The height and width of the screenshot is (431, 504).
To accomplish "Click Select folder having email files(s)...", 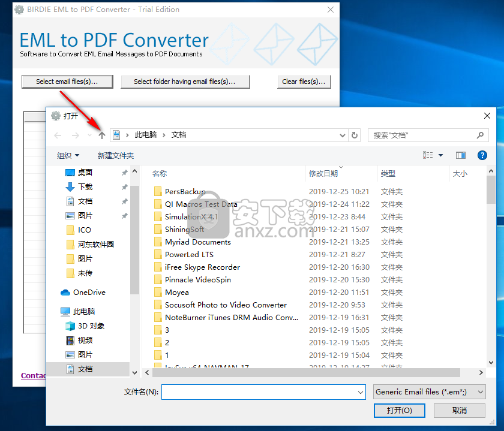I will pos(185,82).
